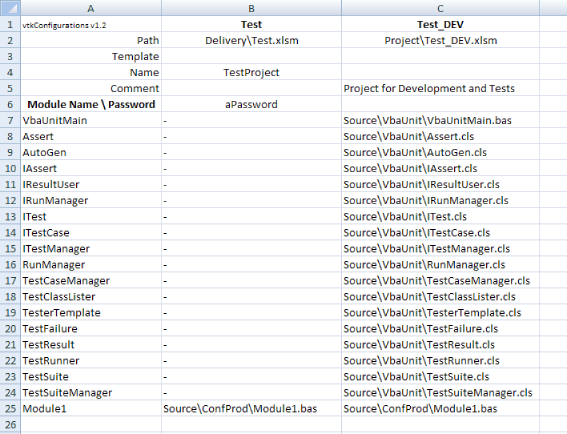Select 'Source\VbaUnit\VbaUnitMain.bas' cell
The height and width of the screenshot is (434, 567).
click(x=440, y=120)
